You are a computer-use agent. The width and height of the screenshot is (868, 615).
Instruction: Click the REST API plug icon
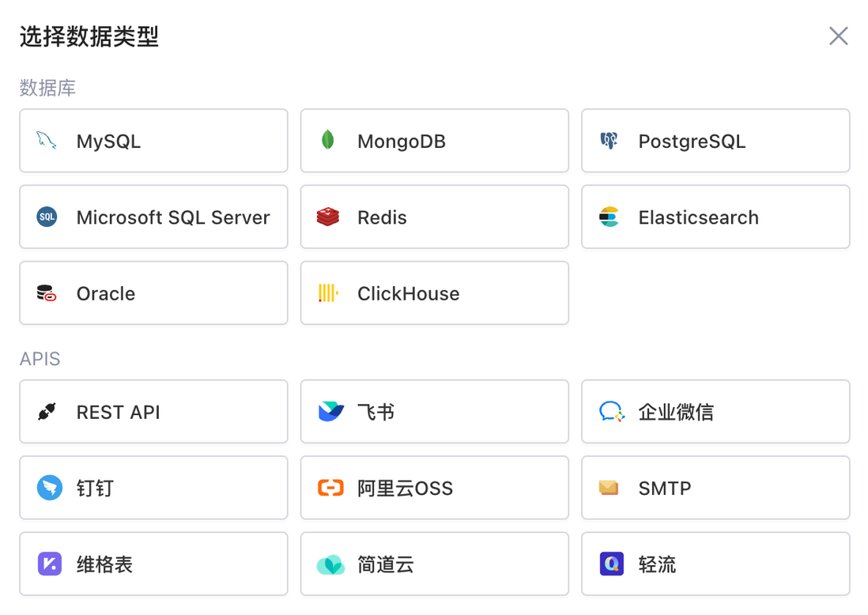click(x=47, y=412)
